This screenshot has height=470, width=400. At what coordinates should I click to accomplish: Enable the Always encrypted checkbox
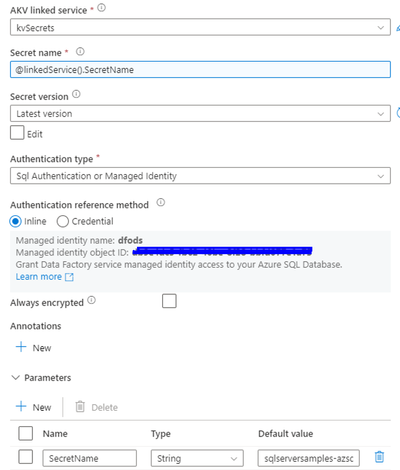pyautogui.click(x=169, y=301)
